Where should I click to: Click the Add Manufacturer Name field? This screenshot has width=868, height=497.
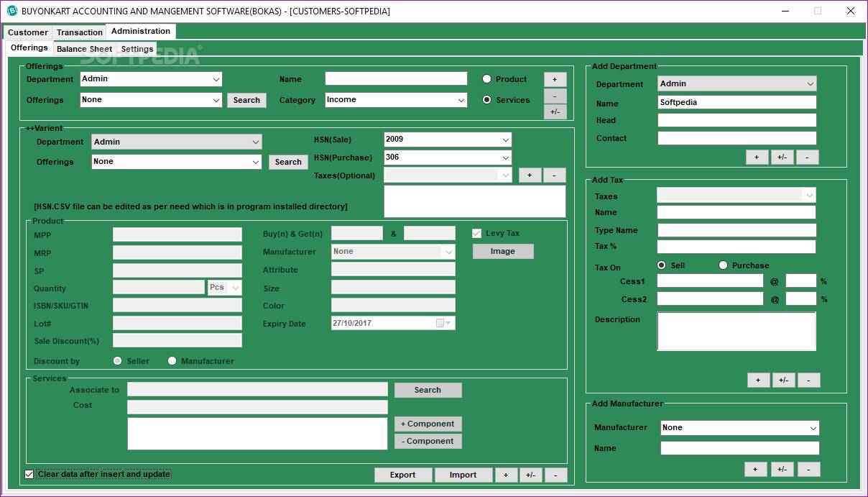click(x=740, y=448)
